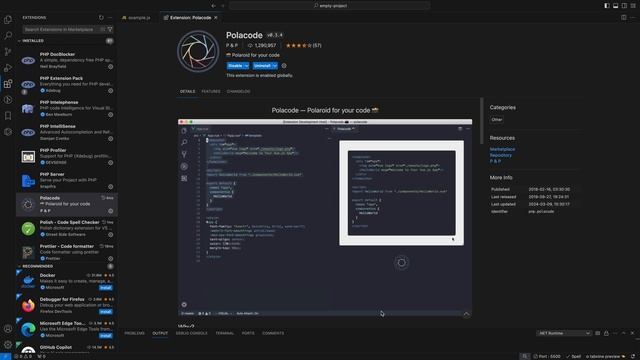The width and height of the screenshot is (640, 360).
Task: Click the Uninstall button
Action: (x=262, y=66)
